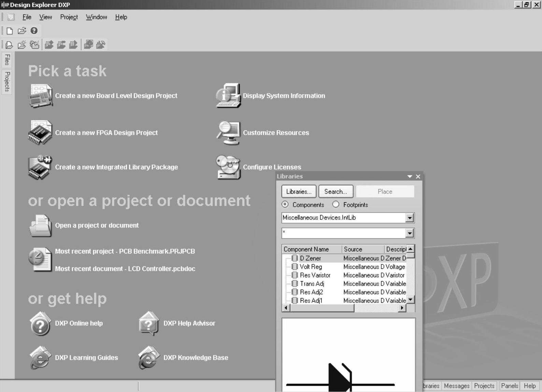Click the open folder toolbar icon
The width and height of the screenshot is (542, 392).
[22, 31]
